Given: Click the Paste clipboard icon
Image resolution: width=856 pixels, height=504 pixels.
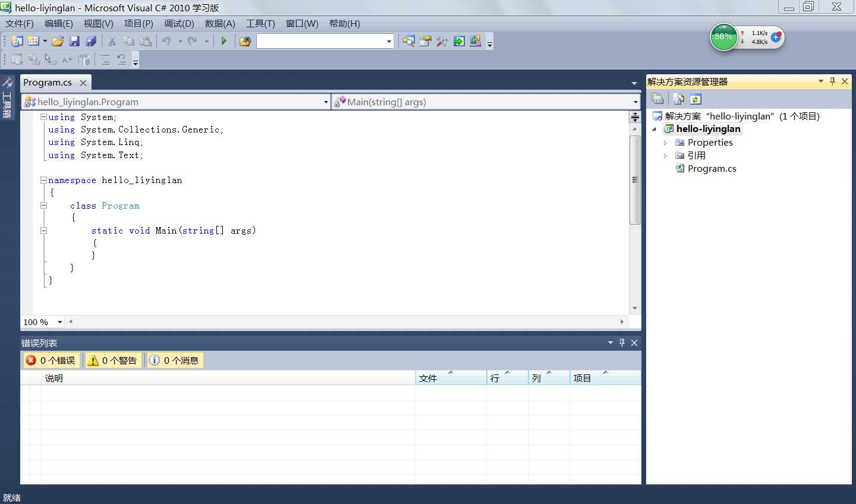Looking at the screenshot, I should (146, 41).
